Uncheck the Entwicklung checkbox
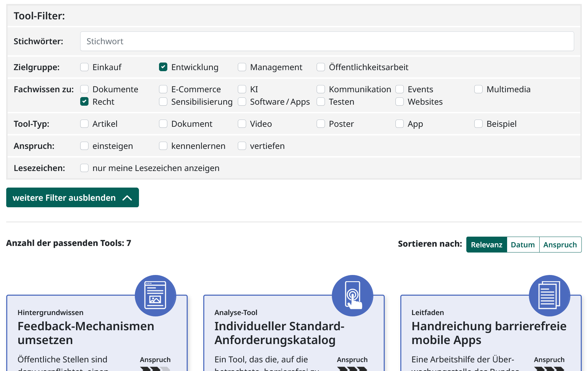The image size is (588, 371). [163, 67]
